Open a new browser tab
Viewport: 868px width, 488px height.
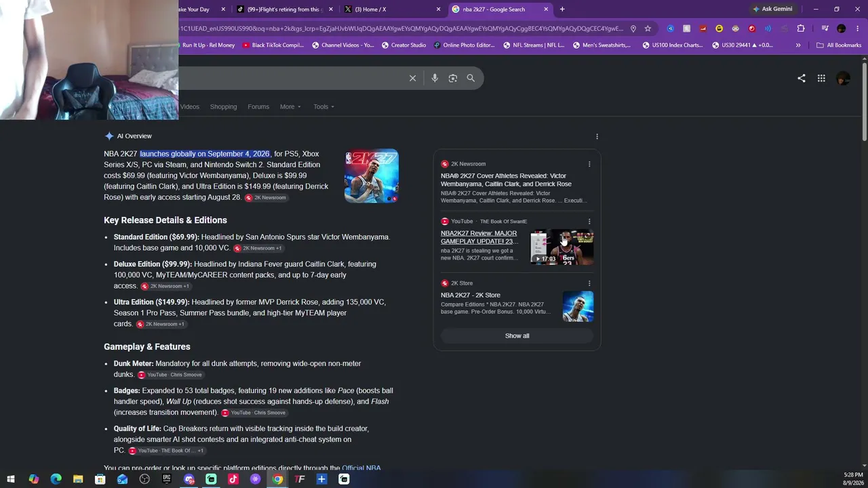(x=562, y=9)
